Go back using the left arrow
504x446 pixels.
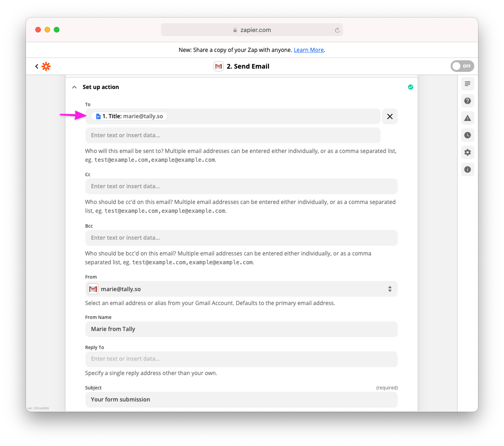pos(37,66)
